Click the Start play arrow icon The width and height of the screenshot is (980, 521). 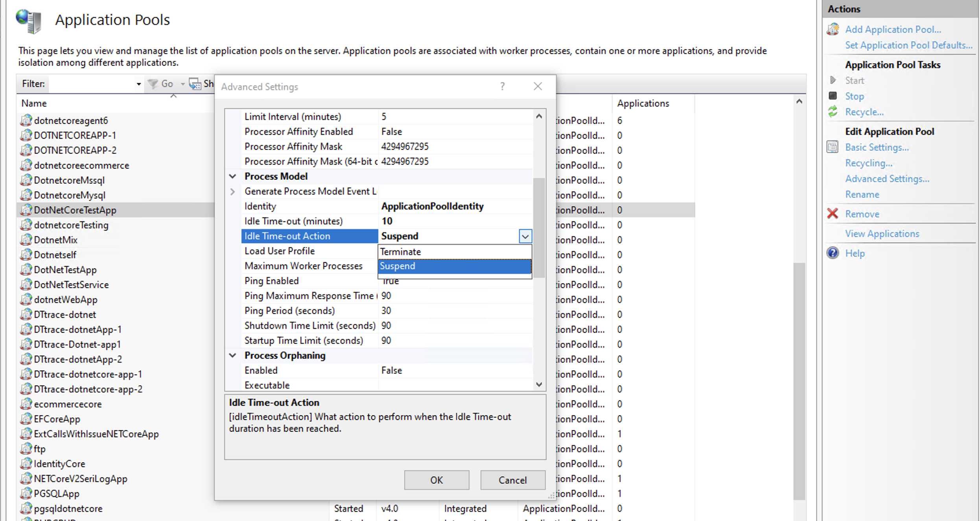click(833, 80)
